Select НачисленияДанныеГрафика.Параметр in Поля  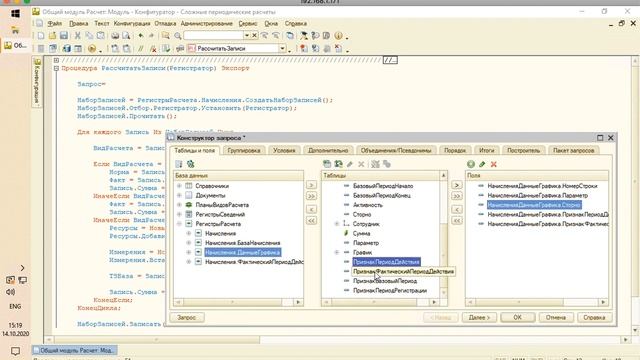(x=538, y=196)
